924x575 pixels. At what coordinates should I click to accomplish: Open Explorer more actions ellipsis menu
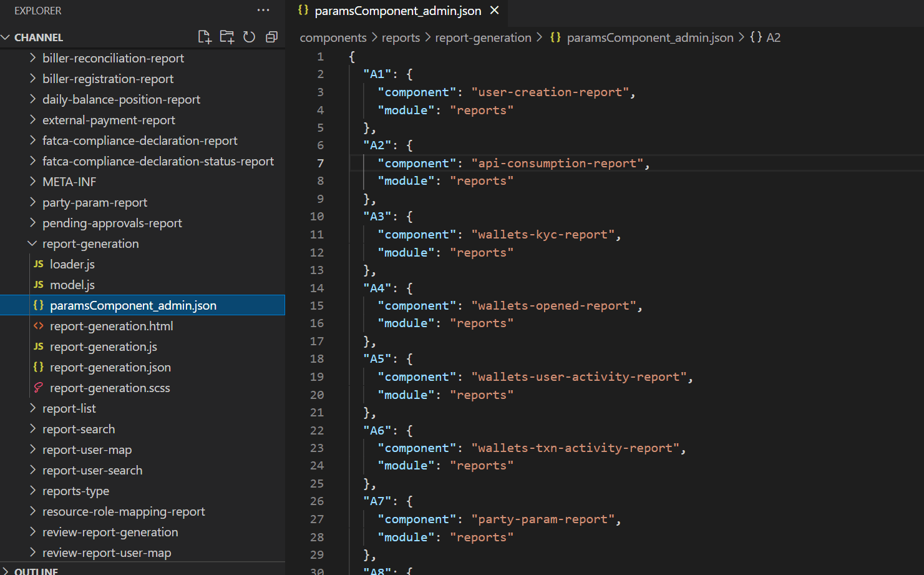pos(263,11)
